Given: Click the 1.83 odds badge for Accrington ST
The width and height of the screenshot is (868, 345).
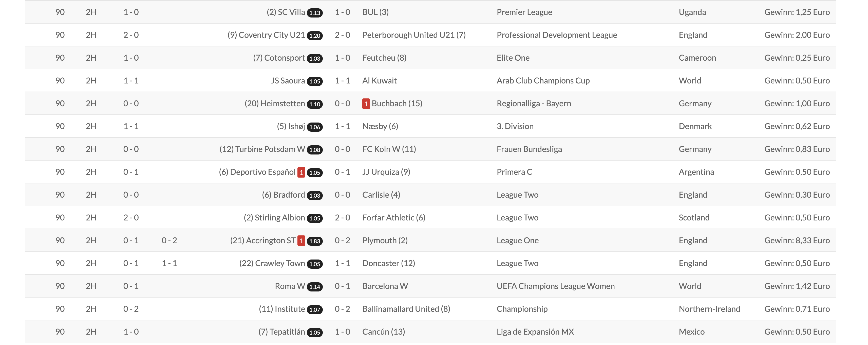Looking at the screenshot, I should [314, 241].
